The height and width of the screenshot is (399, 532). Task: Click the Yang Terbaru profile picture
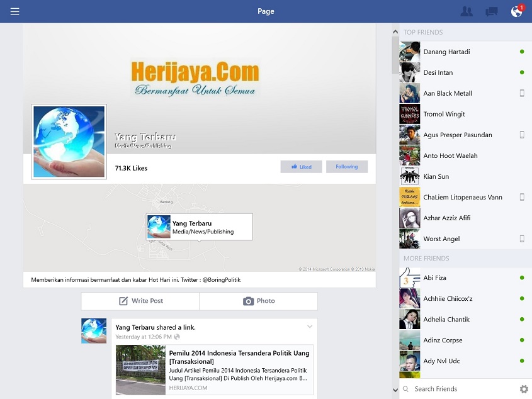pos(69,142)
